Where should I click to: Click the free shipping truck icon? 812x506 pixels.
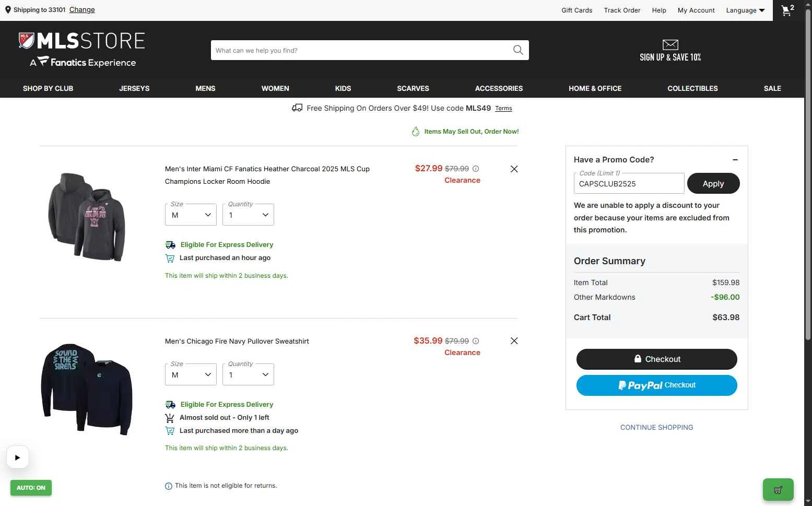click(x=297, y=108)
